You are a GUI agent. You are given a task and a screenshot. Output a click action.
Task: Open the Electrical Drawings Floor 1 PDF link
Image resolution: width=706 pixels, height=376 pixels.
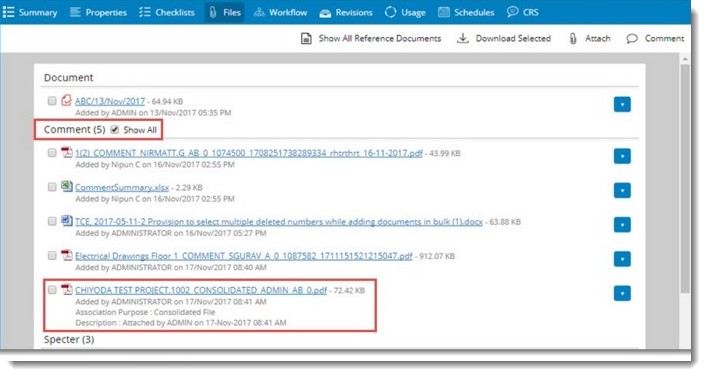click(x=244, y=256)
